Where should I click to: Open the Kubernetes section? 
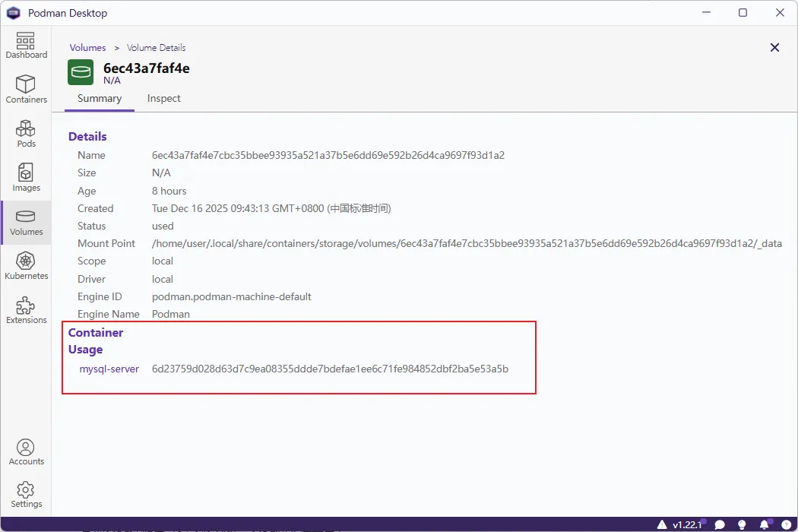click(26, 266)
